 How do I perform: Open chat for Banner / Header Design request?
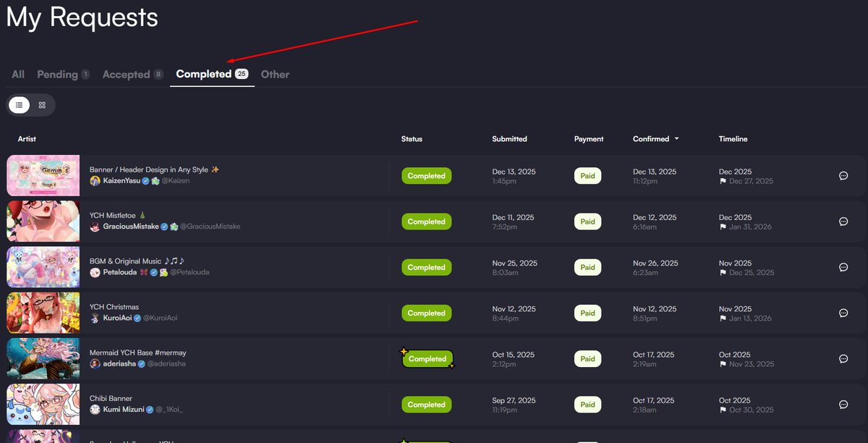tap(843, 175)
